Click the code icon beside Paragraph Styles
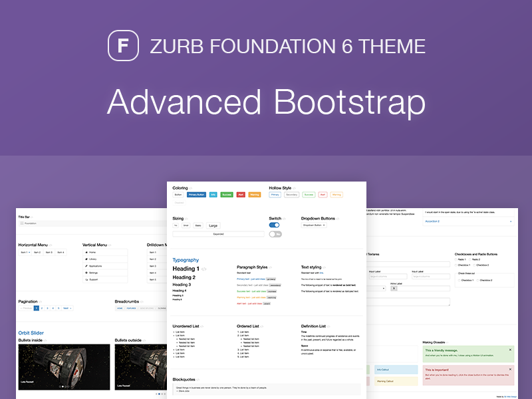The image size is (532, 399). tap(271, 267)
